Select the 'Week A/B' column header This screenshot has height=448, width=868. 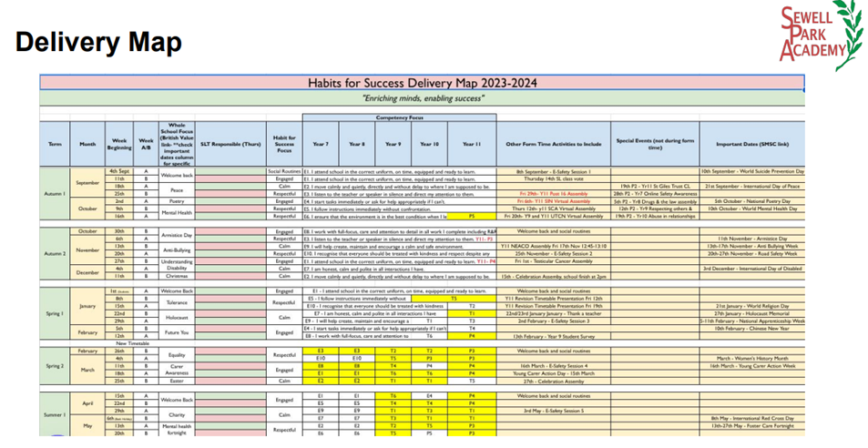pyautogui.click(x=146, y=144)
